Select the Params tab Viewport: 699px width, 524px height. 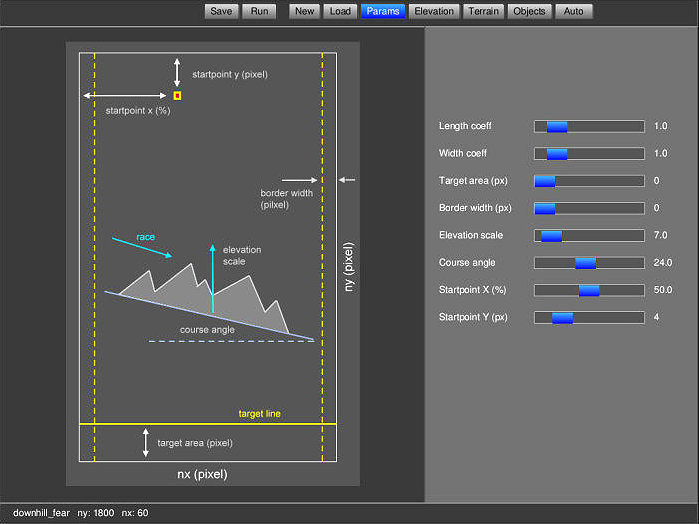pyautogui.click(x=382, y=11)
